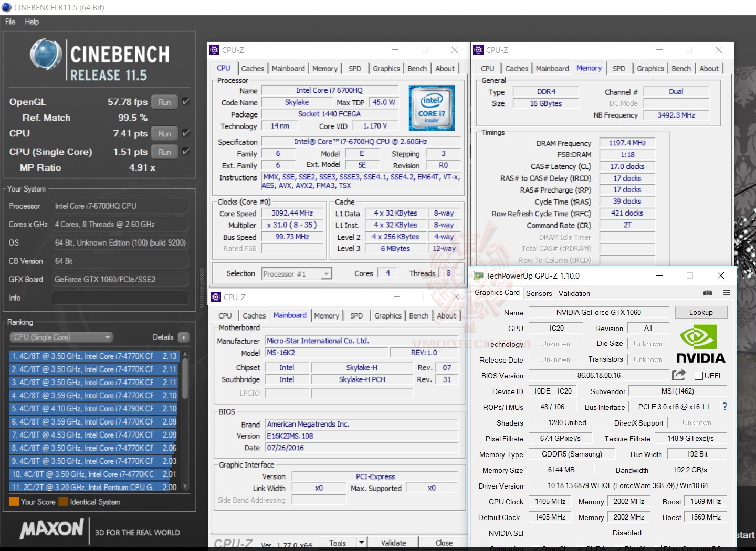Click the motherboard model value 'MS-16K2'
Screen dimensions: 756x551
327,353
